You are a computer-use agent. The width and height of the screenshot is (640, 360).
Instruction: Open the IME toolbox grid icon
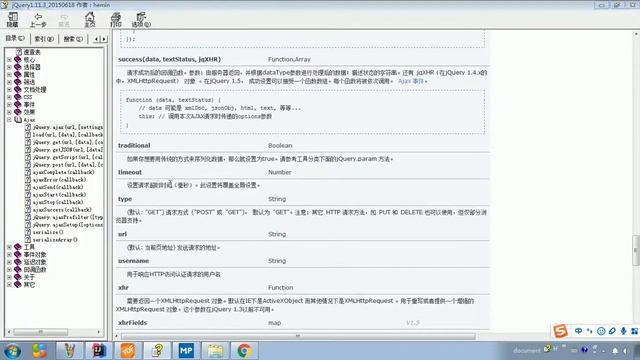pyautogui.click(x=635, y=331)
